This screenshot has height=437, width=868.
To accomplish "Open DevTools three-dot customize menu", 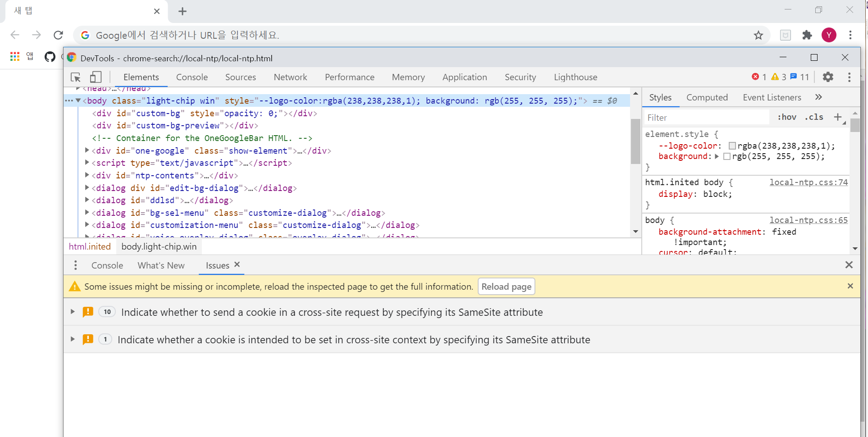I will point(850,77).
